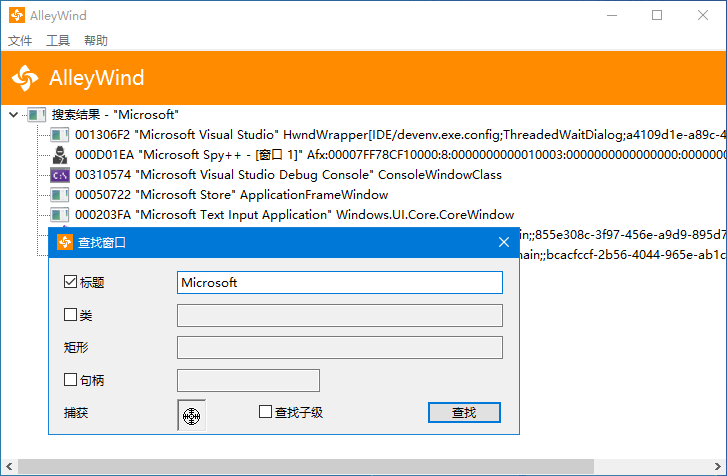Open the 帮助 menu
The image size is (727, 476).
(96, 41)
